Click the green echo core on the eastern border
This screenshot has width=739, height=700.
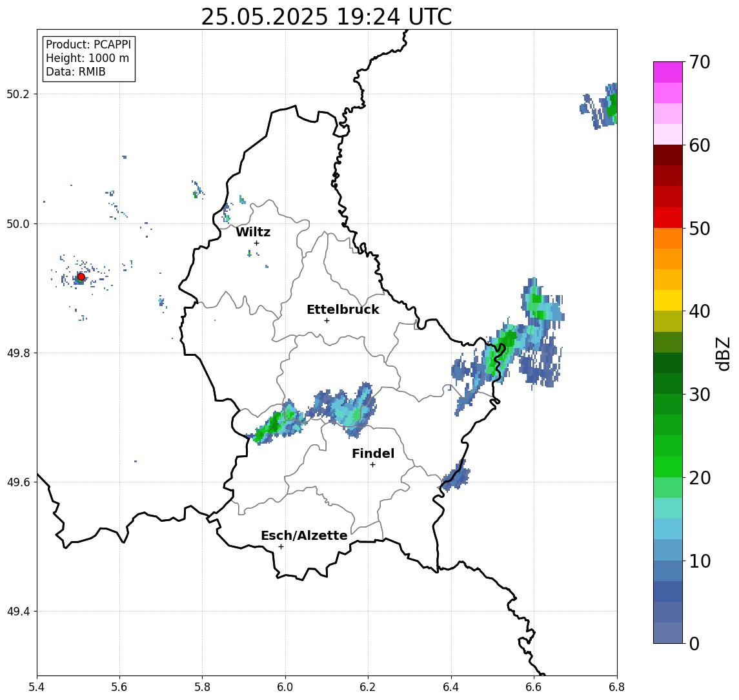(x=501, y=351)
